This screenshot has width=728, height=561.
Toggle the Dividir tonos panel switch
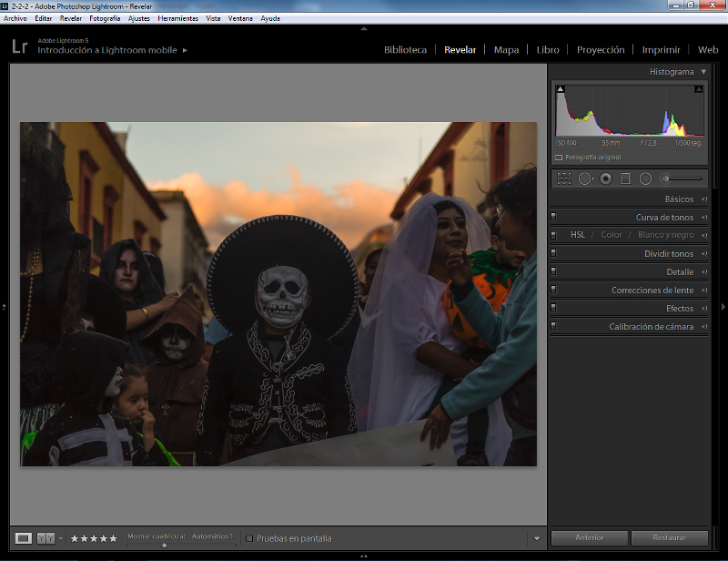[x=553, y=253]
